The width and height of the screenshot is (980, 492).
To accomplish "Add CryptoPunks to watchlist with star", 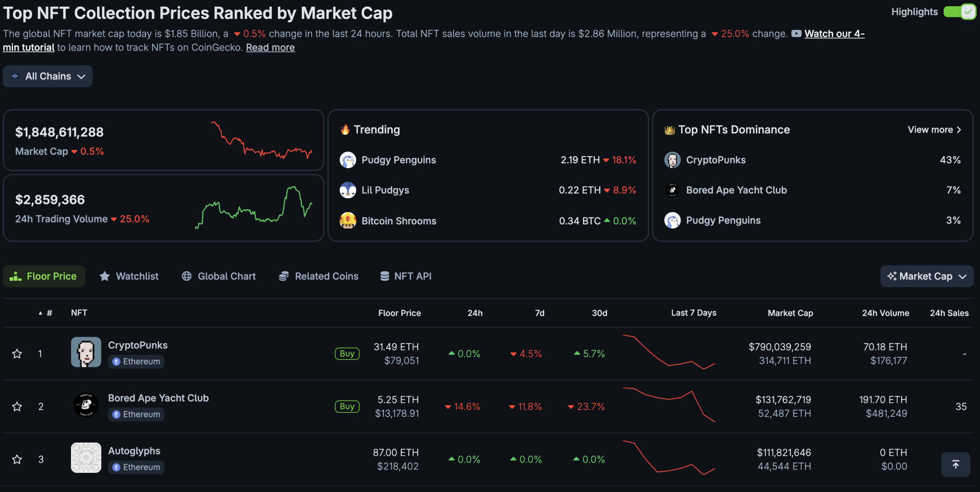I will (17, 353).
